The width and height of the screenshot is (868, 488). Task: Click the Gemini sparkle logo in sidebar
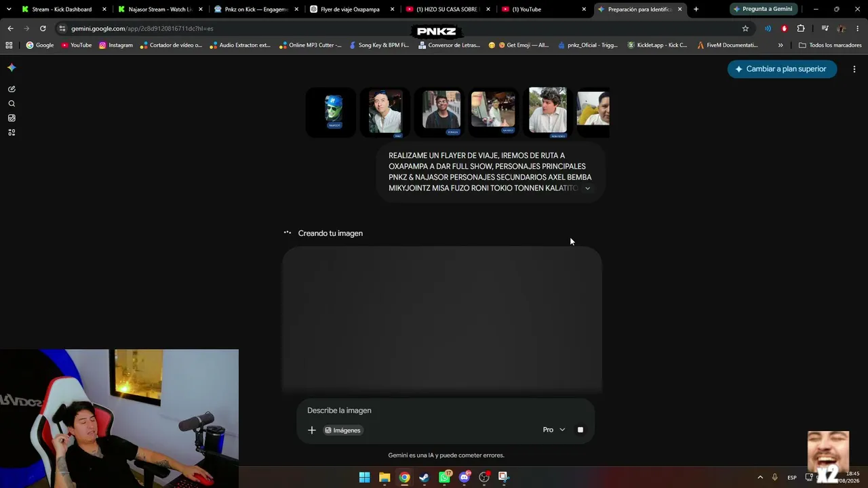12,68
